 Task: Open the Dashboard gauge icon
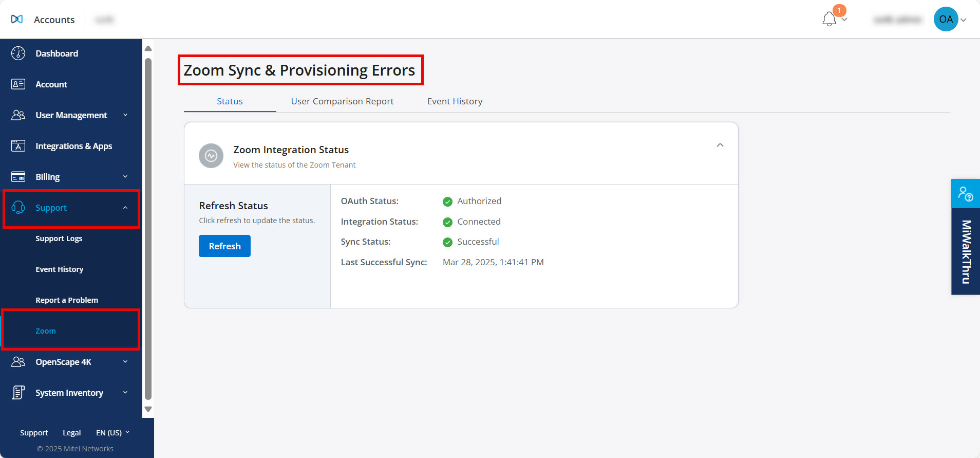pos(18,53)
